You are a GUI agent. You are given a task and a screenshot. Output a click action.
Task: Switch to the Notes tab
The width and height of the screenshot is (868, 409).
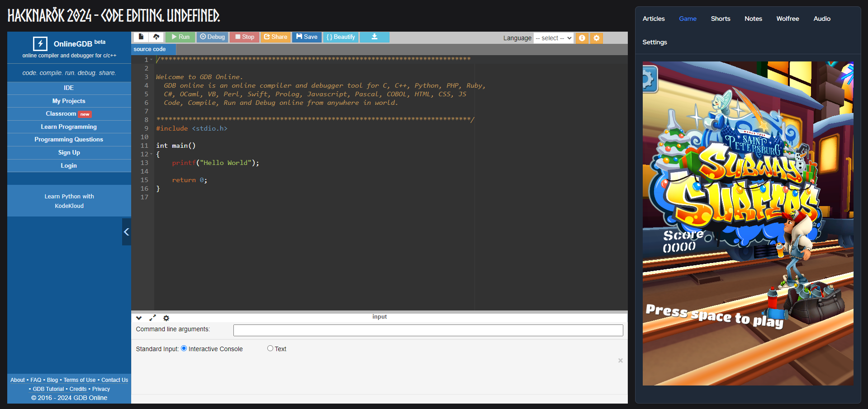click(x=753, y=19)
